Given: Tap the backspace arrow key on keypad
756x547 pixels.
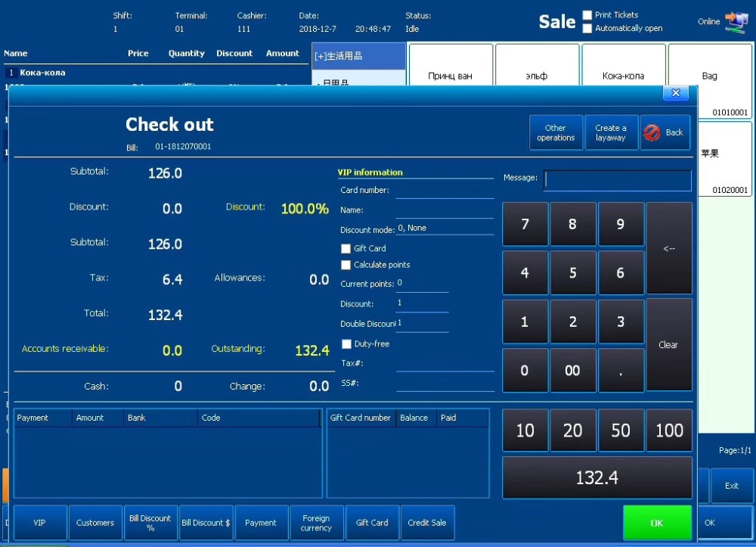Looking at the screenshot, I should [x=669, y=248].
